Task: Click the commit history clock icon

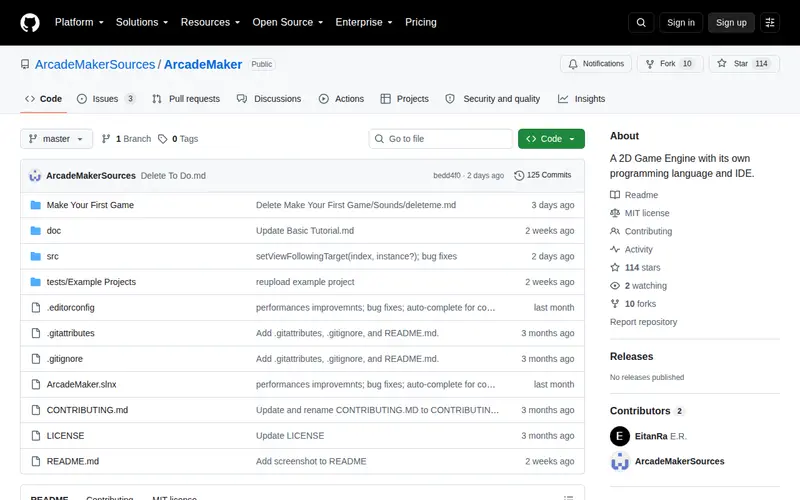Action: 519,175
